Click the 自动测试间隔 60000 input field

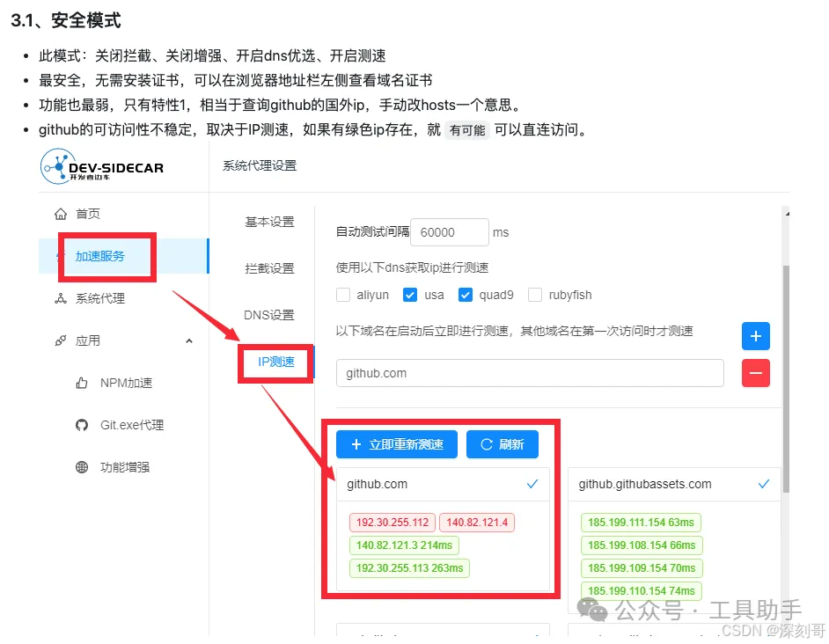450,232
